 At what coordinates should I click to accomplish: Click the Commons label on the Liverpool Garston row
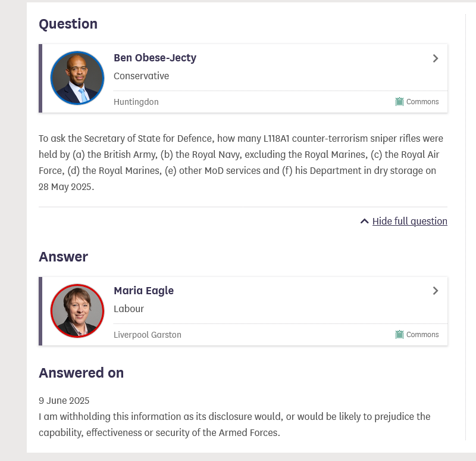[422, 335]
